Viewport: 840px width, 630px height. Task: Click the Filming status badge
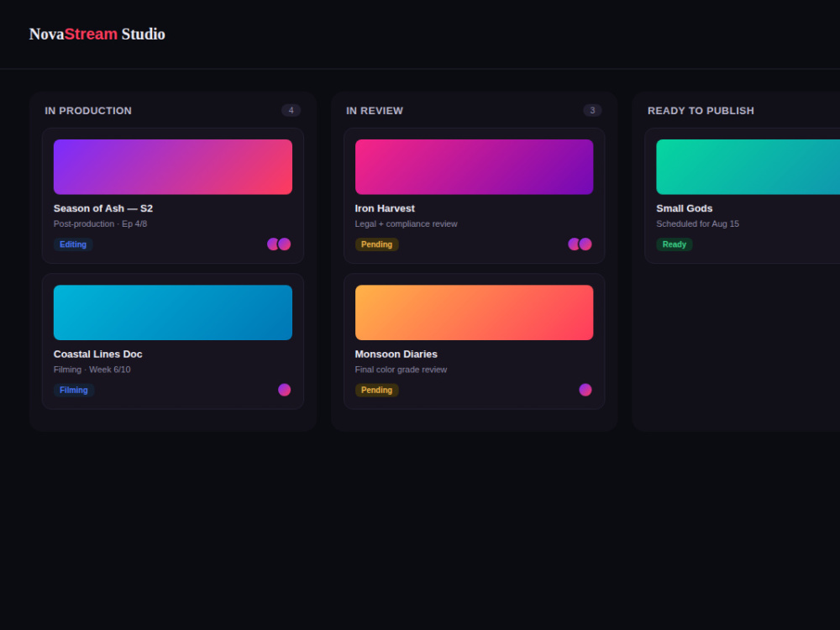point(73,390)
